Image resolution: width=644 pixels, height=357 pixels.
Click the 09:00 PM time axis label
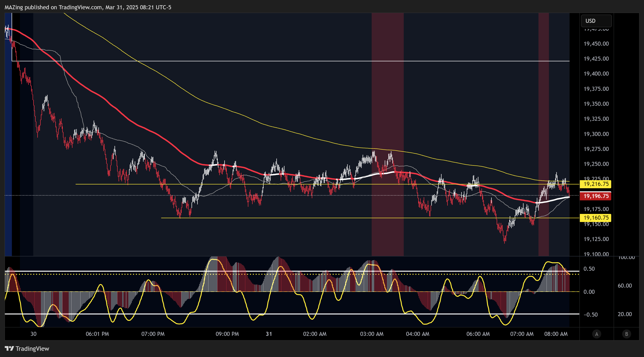click(x=227, y=334)
